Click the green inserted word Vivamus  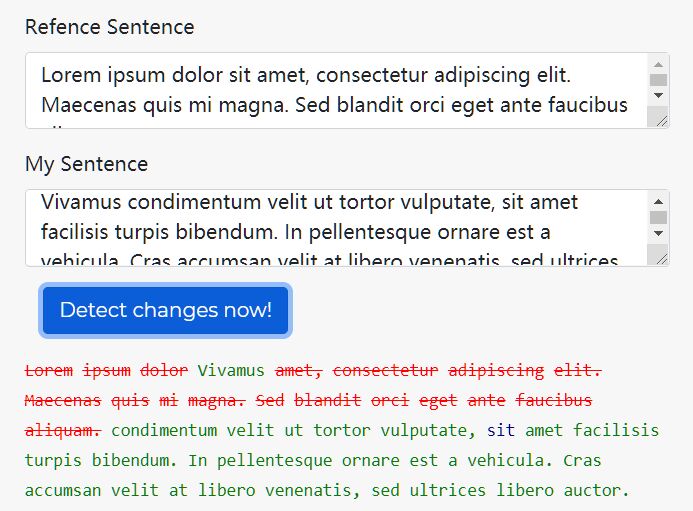(231, 370)
